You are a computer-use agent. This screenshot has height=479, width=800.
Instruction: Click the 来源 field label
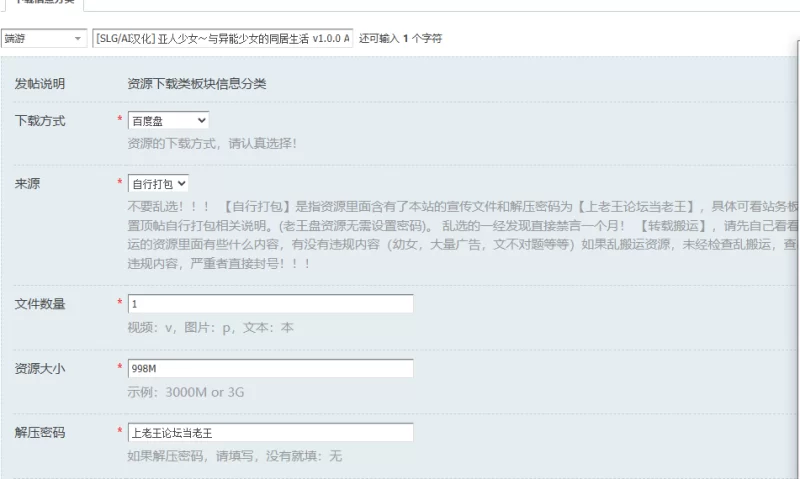[27, 184]
